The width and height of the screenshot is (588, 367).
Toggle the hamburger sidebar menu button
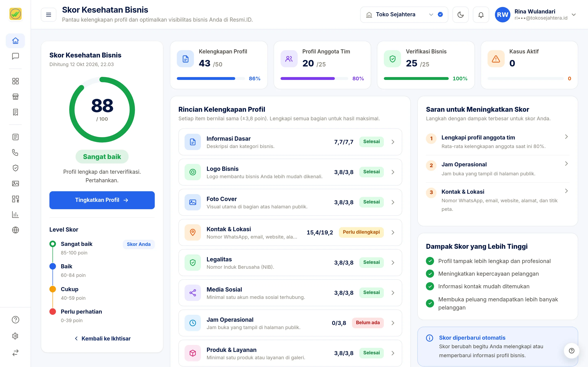(49, 15)
